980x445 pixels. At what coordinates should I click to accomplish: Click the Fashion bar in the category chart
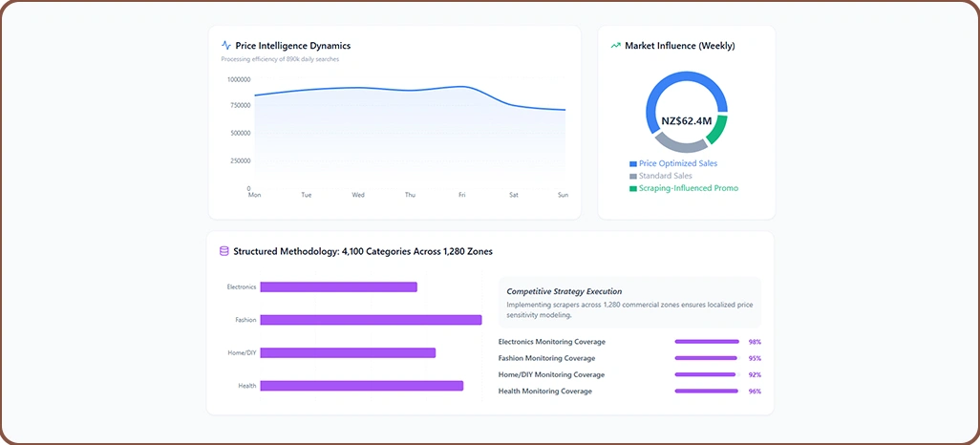click(371, 320)
